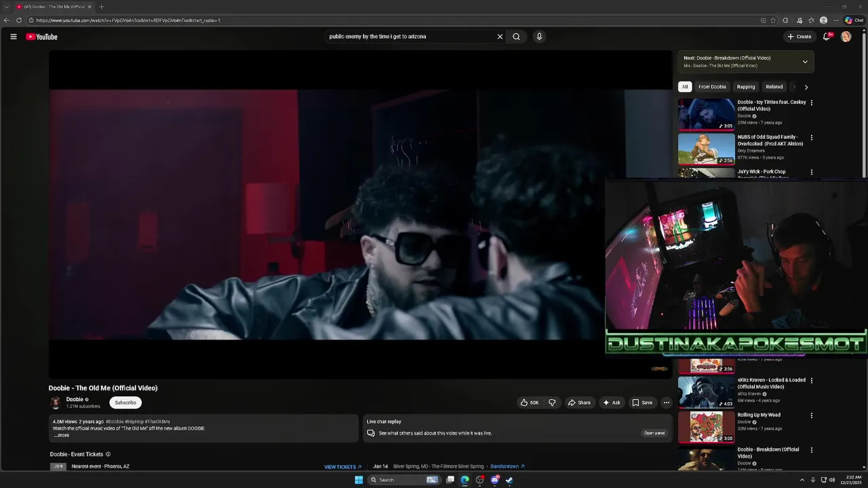Open Windows Start menu

pos(359,480)
